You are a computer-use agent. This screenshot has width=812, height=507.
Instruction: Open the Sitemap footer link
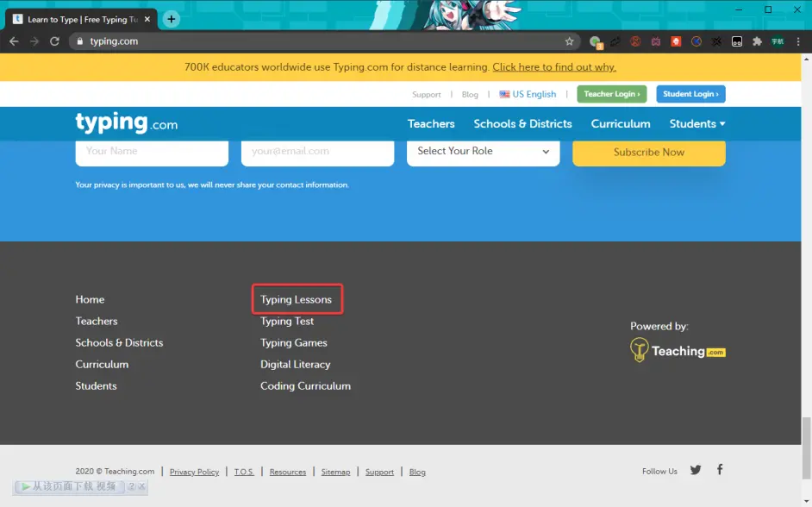[335, 472]
